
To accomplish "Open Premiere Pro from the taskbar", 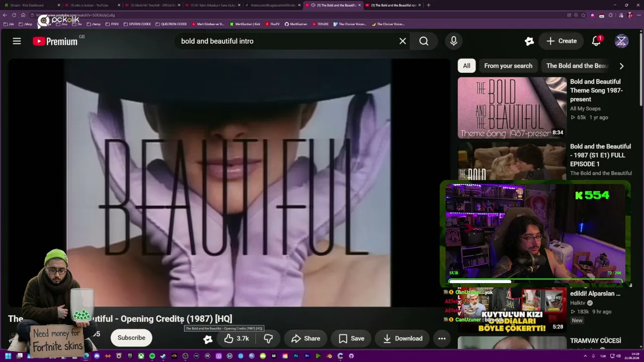I will click(x=307, y=356).
